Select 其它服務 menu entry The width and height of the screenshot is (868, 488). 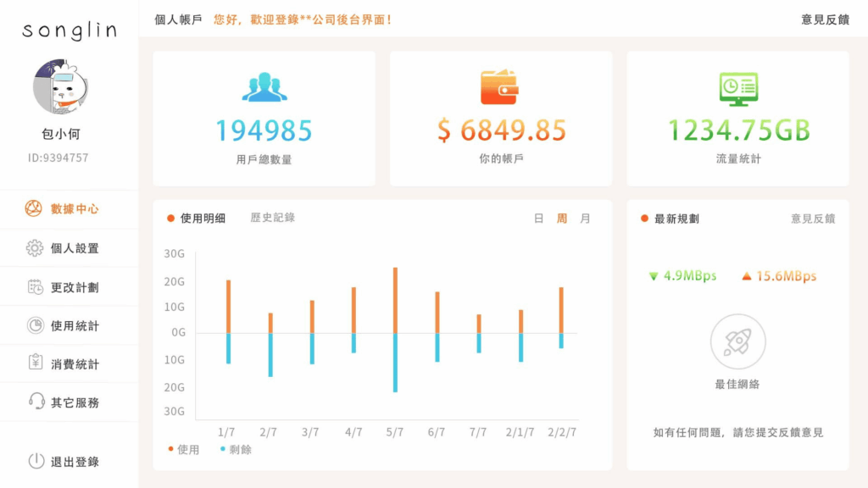tap(70, 402)
